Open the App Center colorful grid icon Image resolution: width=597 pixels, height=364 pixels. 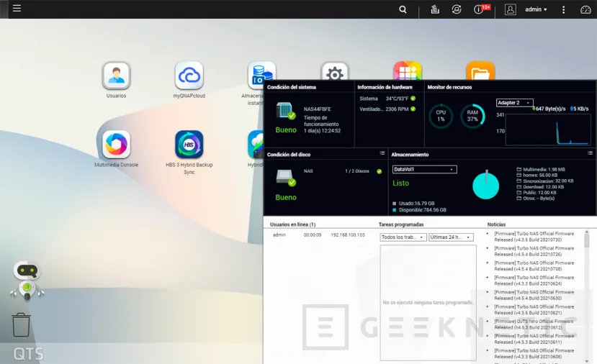[408, 70]
